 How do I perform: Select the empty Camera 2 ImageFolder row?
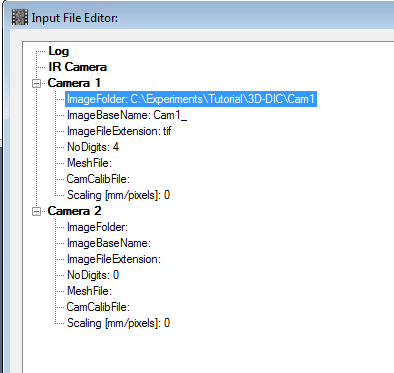coord(97,227)
